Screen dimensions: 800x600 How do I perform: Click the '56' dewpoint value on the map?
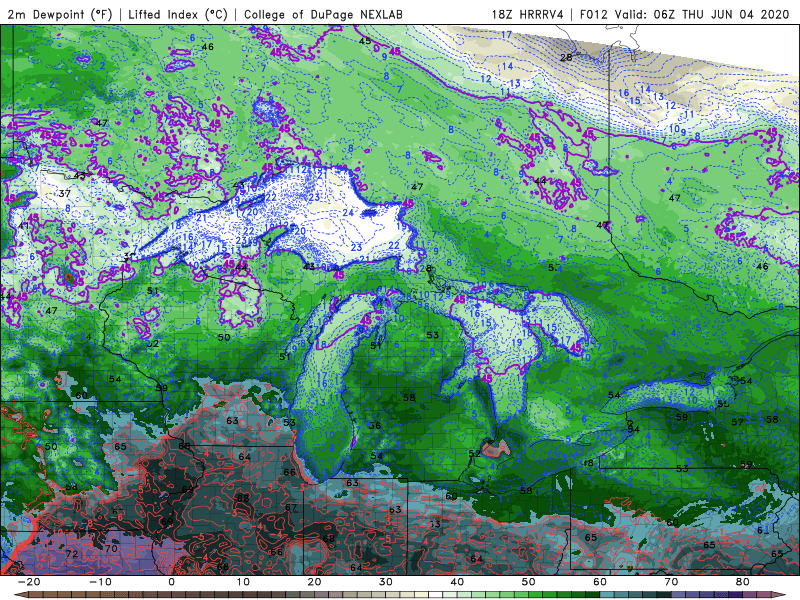[375, 426]
